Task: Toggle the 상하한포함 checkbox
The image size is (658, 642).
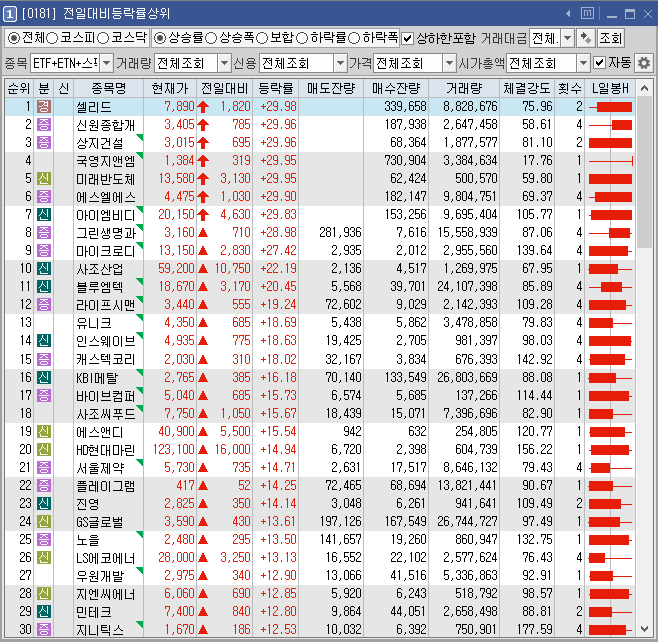Action: (x=407, y=39)
